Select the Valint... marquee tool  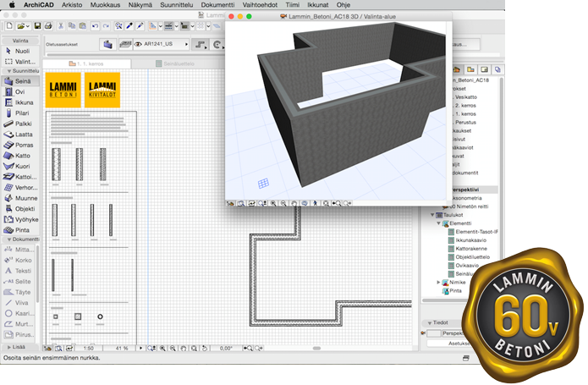20,62
